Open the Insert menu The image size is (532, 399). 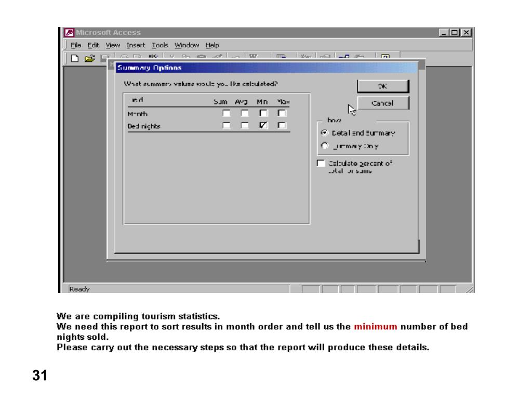[136, 45]
